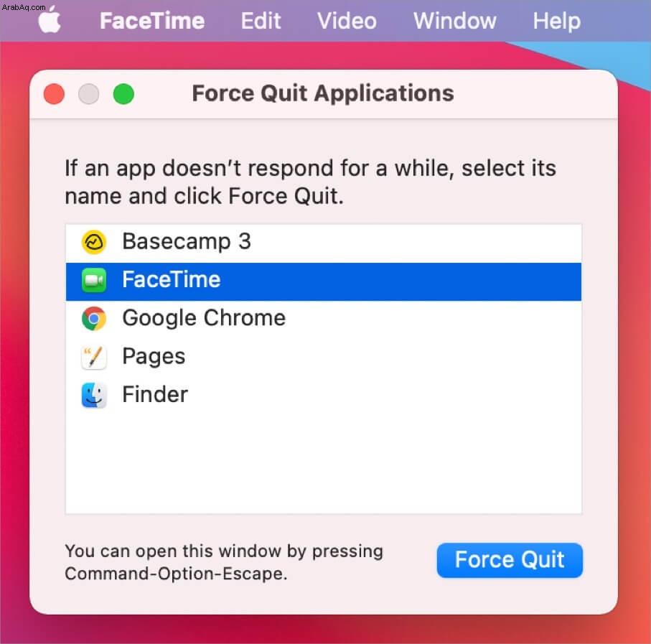The image size is (651, 644).
Task: Open the Apple menu
Action: tap(50, 20)
